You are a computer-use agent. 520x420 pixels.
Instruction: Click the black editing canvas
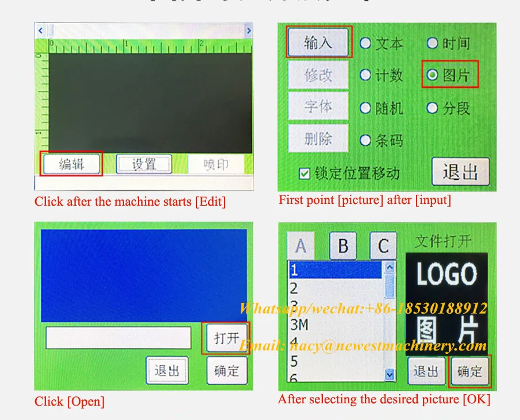click(150, 103)
